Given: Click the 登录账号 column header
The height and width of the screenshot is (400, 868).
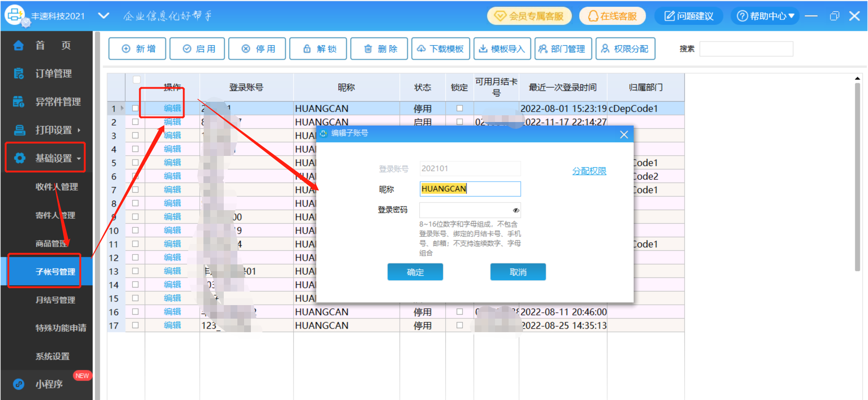Looking at the screenshot, I should pyautogui.click(x=246, y=87).
